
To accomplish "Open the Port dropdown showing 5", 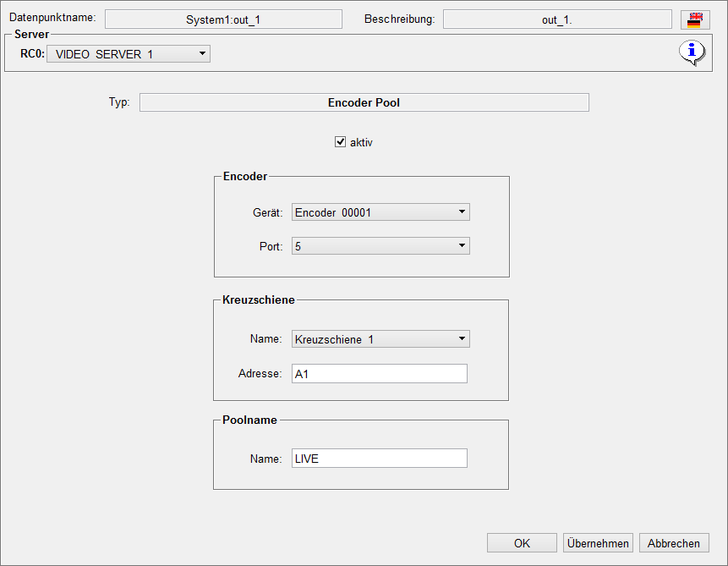I will click(x=380, y=246).
